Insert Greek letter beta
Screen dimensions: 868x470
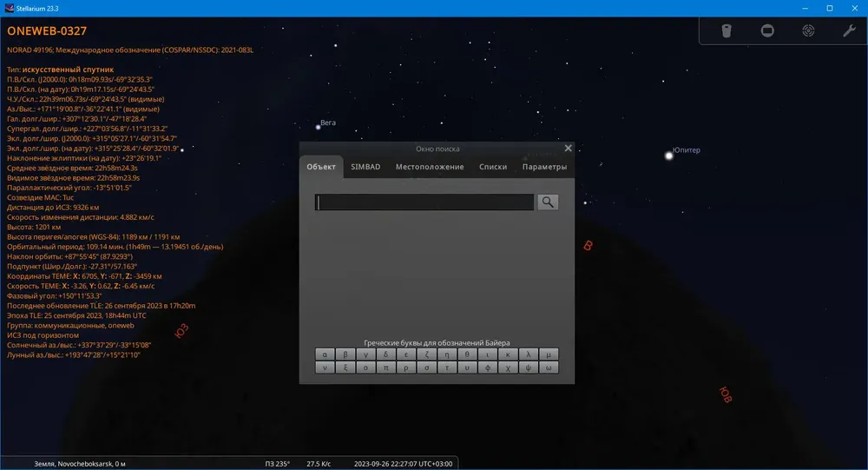tap(345, 354)
